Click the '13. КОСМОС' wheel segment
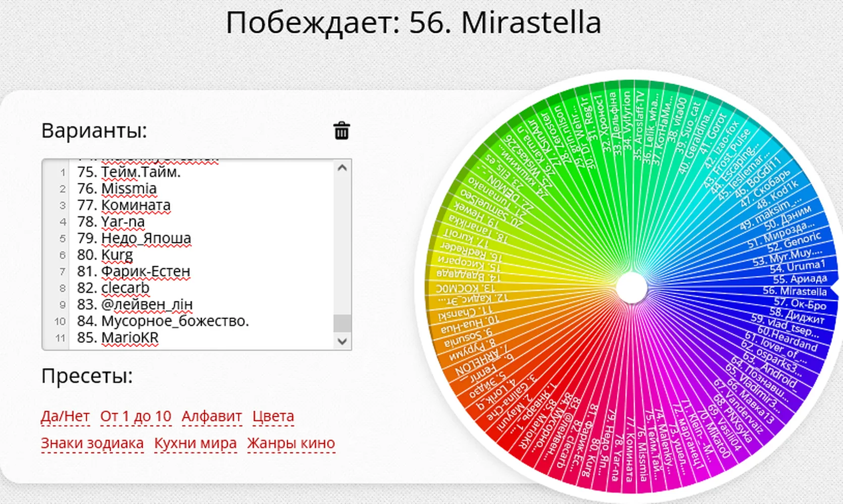Screen dimensions: 843x504 click(466, 288)
